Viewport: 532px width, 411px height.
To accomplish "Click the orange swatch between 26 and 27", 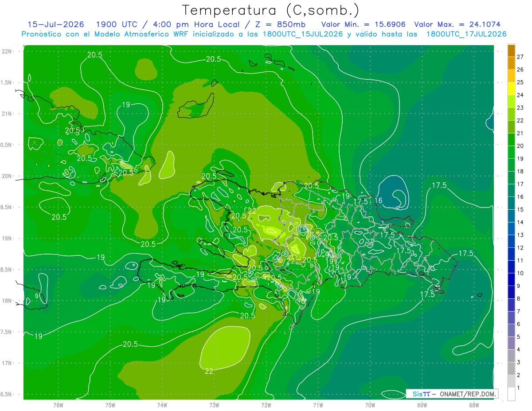I will tap(511, 63).
